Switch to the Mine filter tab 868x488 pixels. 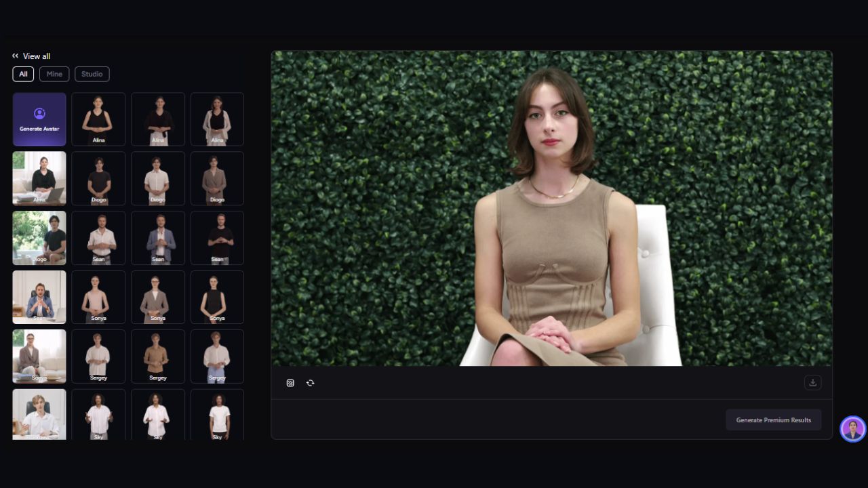tap(54, 74)
